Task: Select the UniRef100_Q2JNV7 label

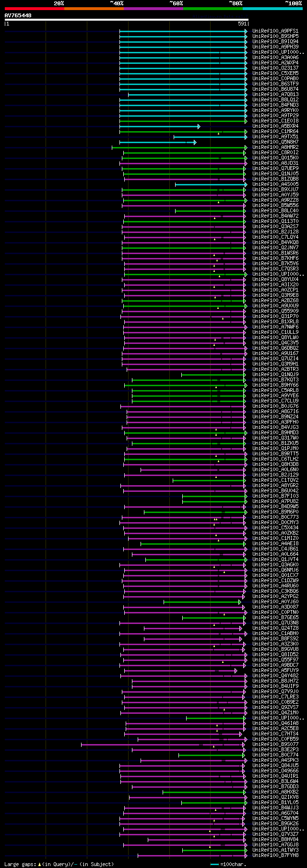Action: pyautogui.click(x=275, y=247)
